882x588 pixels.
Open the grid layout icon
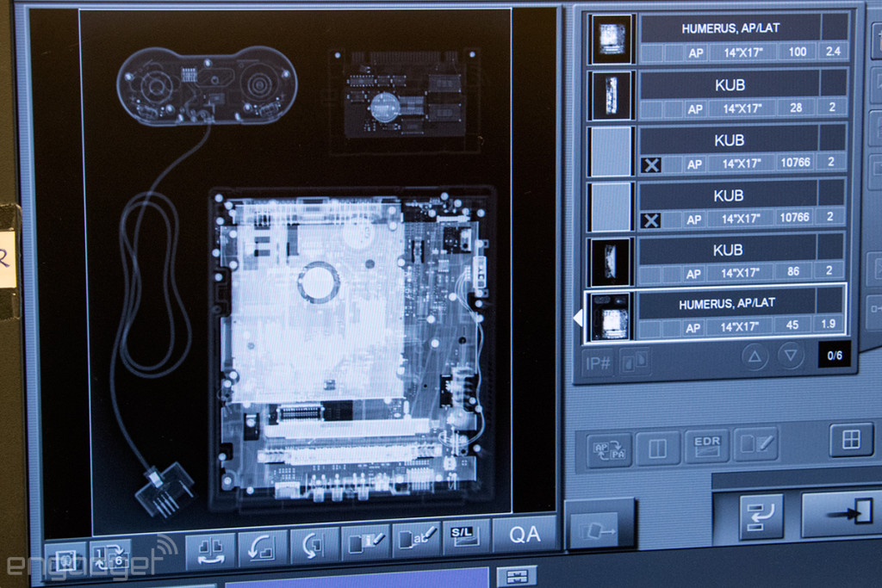pyautogui.click(x=851, y=439)
